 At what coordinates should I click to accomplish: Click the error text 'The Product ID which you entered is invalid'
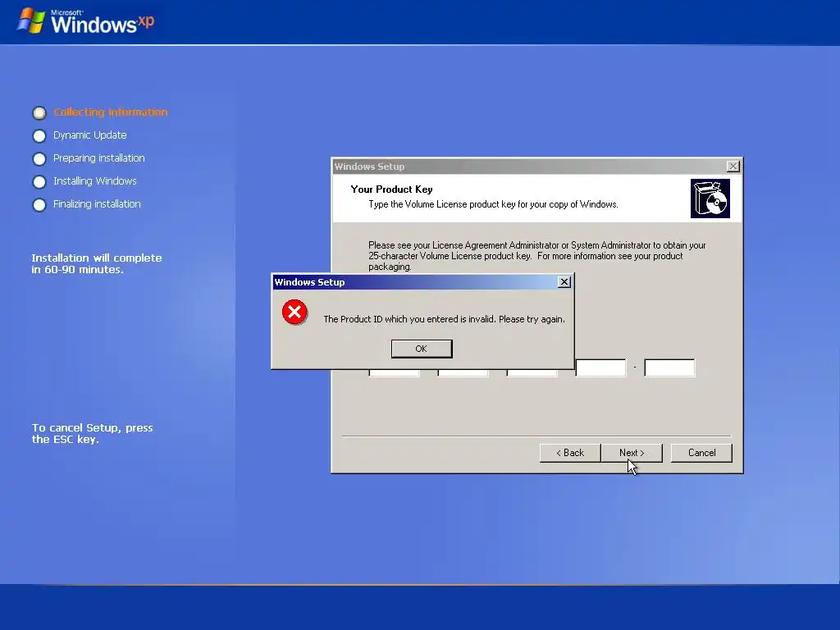pyautogui.click(x=444, y=319)
